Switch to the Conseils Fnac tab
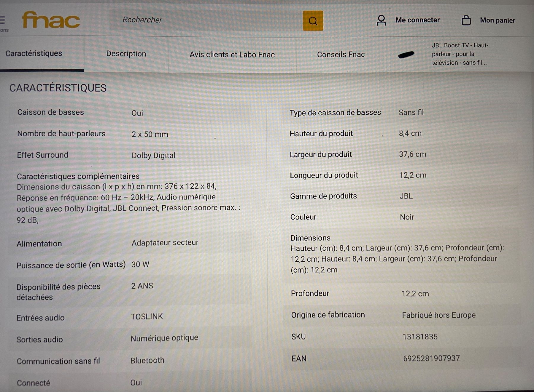The image size is (534, 392). pos(341,55)
